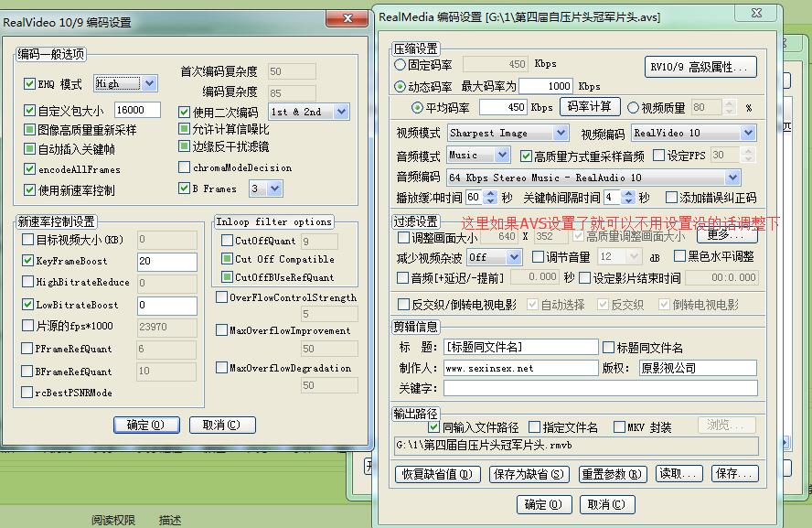Image resolution: width=812 pixels, height=528 pixels.
Task: Enable 调整画面大小 checkbox
Action: 403,237
